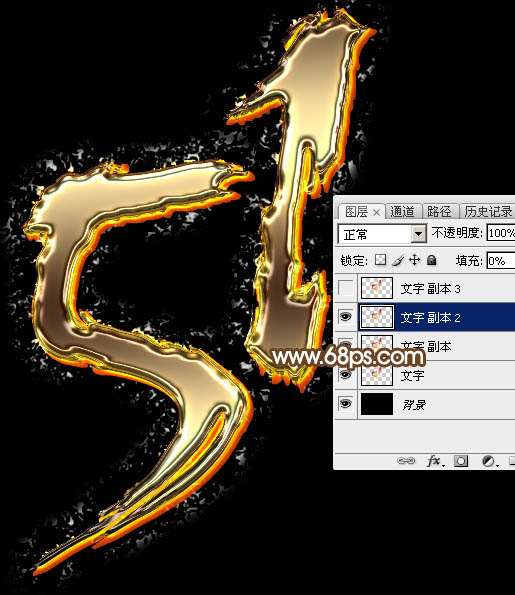Click blend mode text 正常
Screen dimensions: 515x595
point(355,235)
